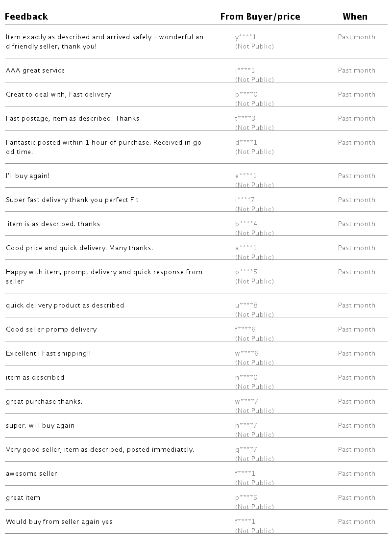Click the 'awesome seller' feedback row

31,474
